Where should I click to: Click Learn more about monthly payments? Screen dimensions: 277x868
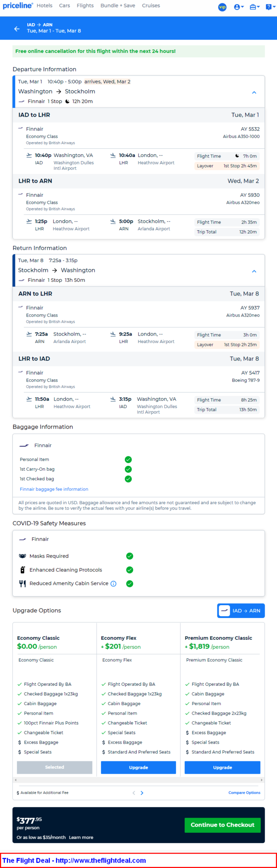pyautogui.click(x=81, y=837)
